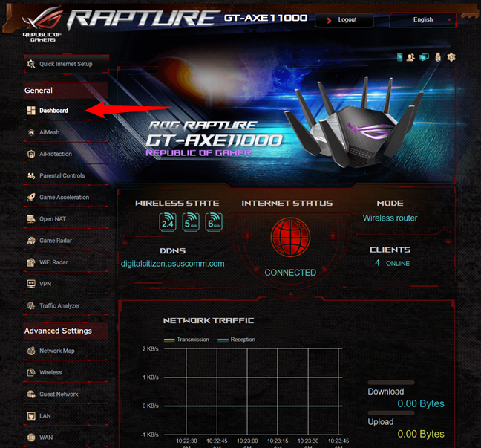Click the CONNECTED status text
This screenshot has width=481, height=448.
(x=290, y=273)
